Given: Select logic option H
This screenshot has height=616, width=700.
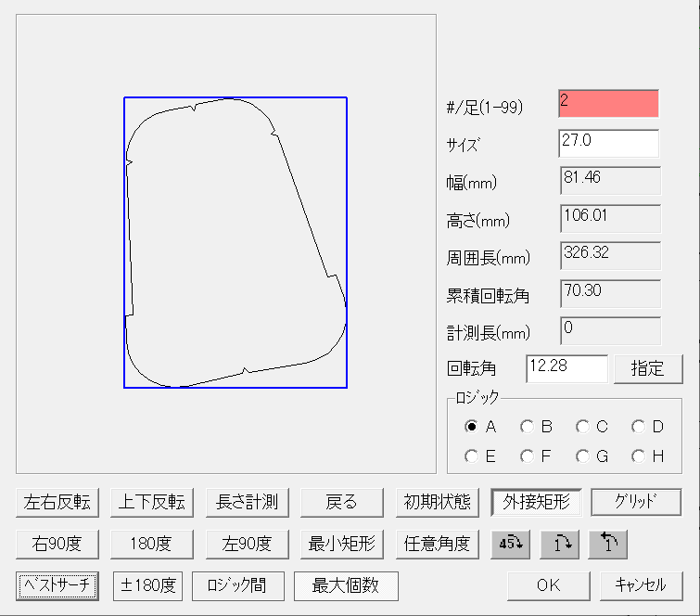Looking at the screenshot, I should pos(639,456).
